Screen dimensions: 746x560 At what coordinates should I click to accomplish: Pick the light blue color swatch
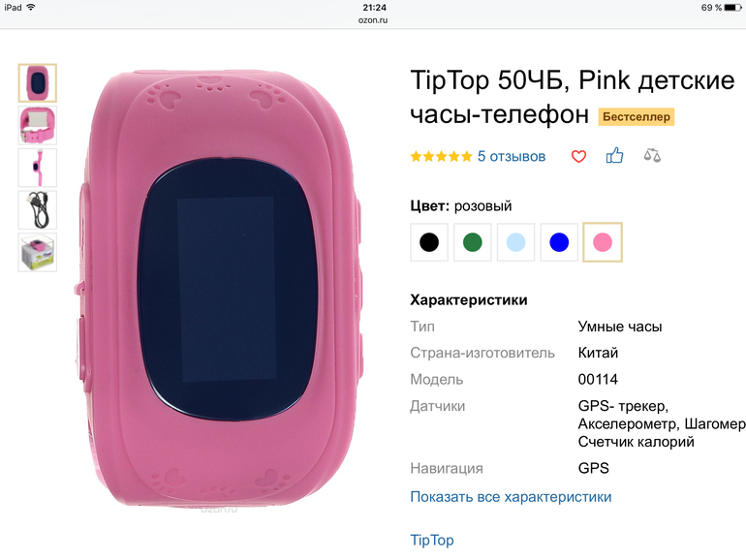515,242
